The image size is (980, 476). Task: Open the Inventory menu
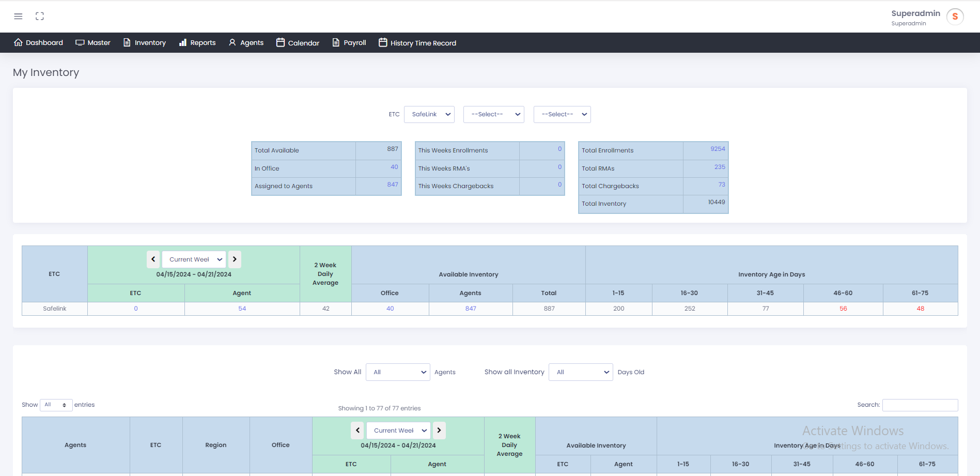click(x=145, y=42)
